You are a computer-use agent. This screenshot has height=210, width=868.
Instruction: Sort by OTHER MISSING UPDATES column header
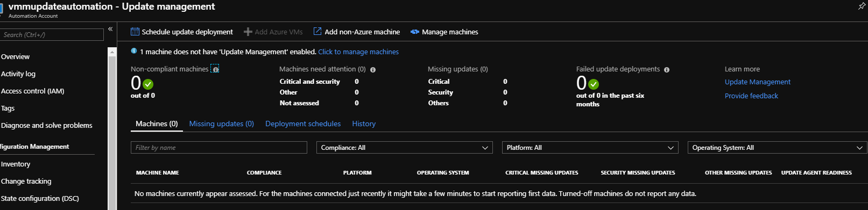pos(738,173)
